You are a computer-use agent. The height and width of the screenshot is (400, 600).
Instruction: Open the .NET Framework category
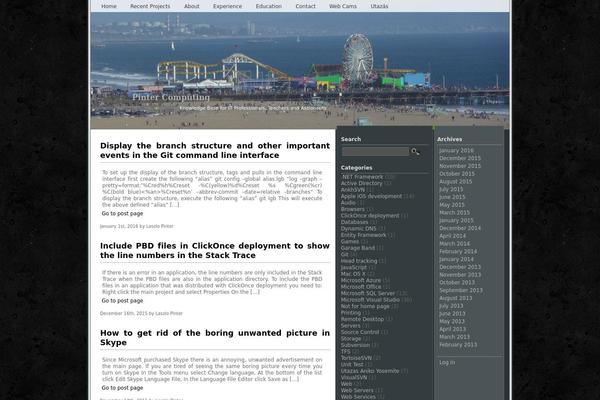point(362,177)
